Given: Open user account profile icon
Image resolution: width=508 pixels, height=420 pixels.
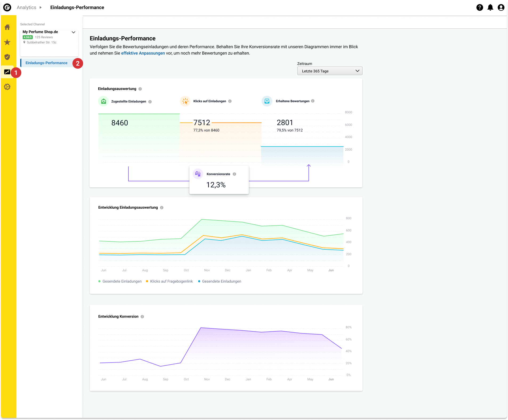Looking at the screenshot, I should [x=501, y=7].
